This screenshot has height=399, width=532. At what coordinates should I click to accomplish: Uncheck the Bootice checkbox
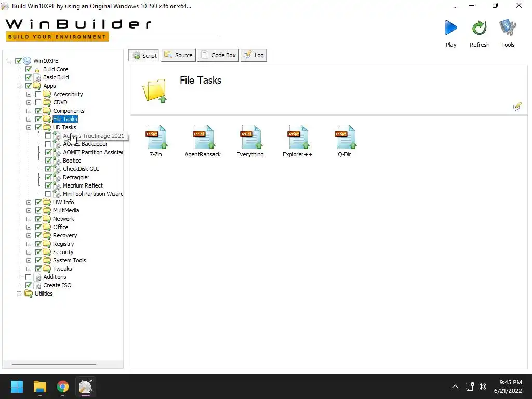(48, 161)
